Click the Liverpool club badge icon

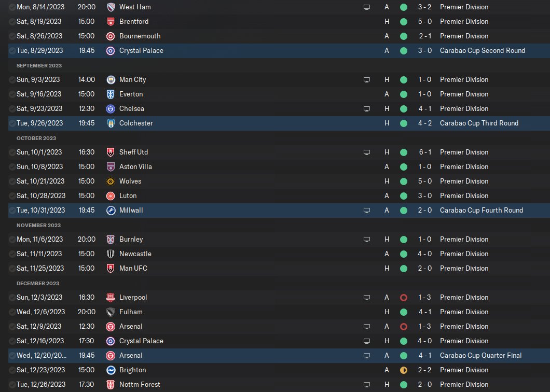(x=111, y=297)
